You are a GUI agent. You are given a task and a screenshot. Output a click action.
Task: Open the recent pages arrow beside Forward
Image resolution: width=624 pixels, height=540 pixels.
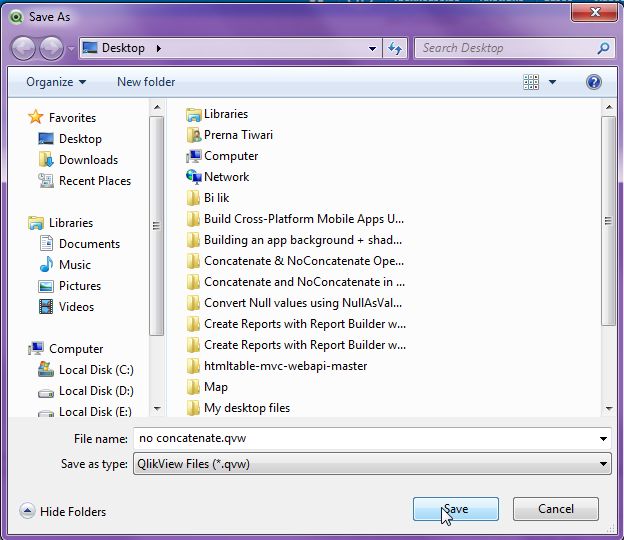click(71, 49)
